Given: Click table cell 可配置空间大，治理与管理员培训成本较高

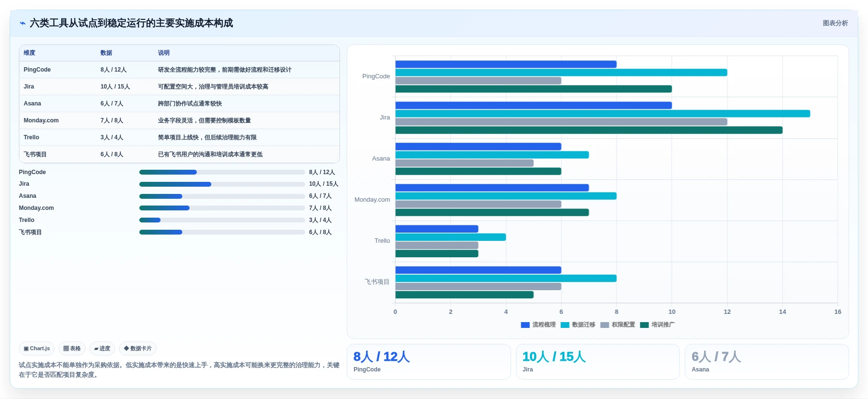Looking at the screenshot, I should [x=213, y=87].
